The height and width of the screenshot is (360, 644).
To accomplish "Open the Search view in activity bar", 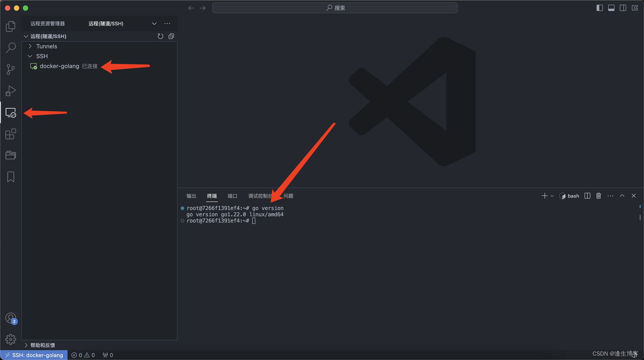I will (x=11, y=48).
